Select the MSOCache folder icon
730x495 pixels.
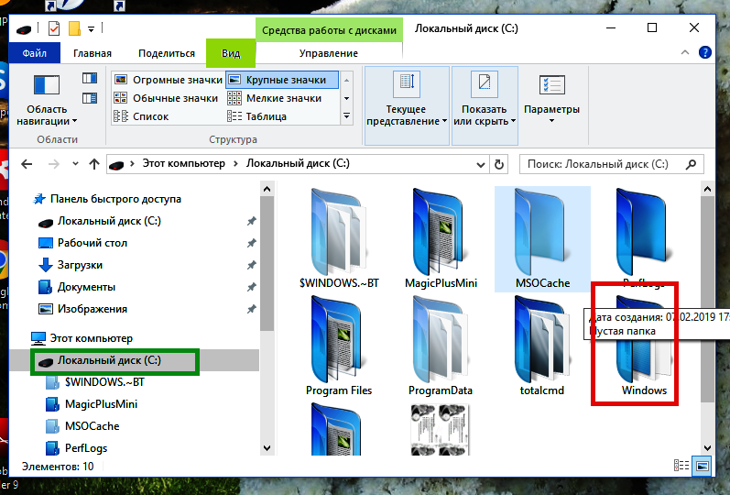(x=542, y=239)
